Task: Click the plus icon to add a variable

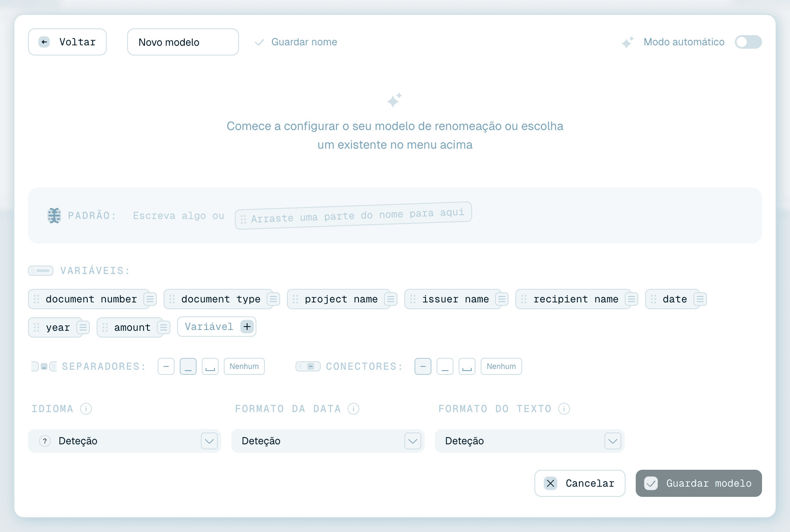Action: click(247, 327)
